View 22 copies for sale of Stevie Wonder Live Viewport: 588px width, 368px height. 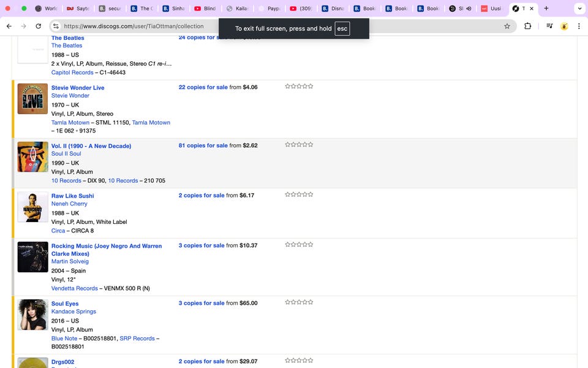coord(203,87)
